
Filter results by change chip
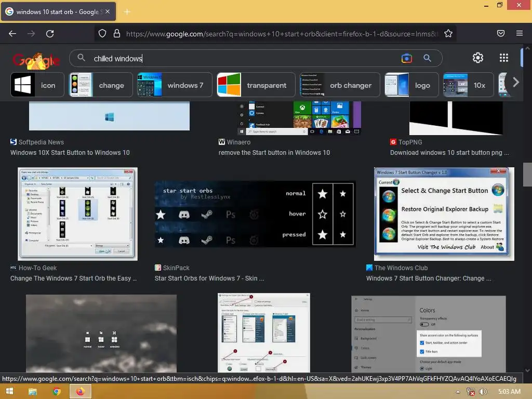click(x=101, y=85)
